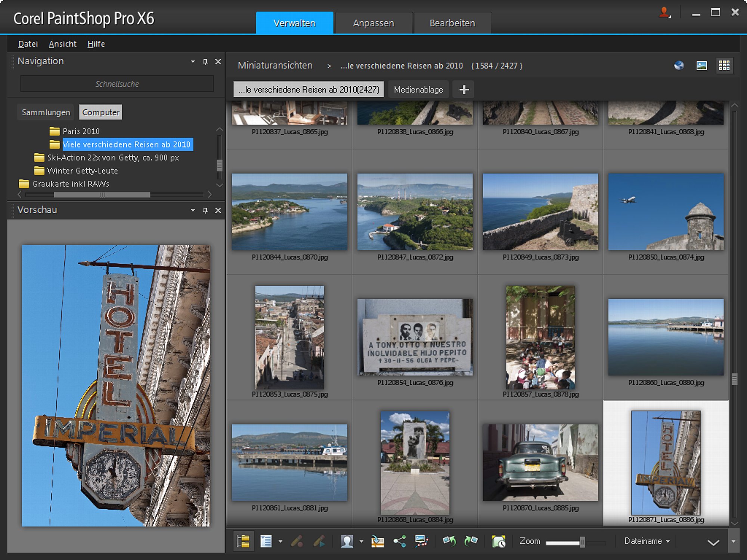The width and height of the screenshot is (747, 560).
Task: Add a new tray with the plus button
Action: (464, 90)
